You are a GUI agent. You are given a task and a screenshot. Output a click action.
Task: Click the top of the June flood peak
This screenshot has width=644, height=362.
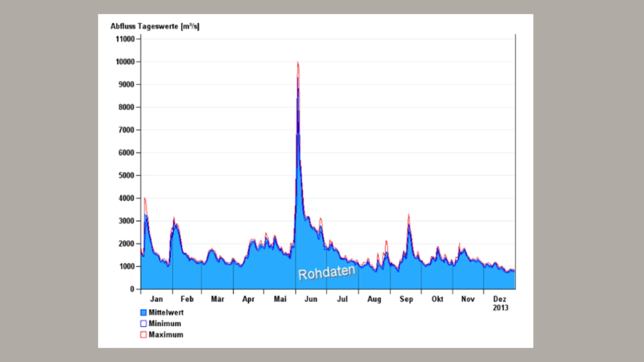pyautogui.click(x=298, y=63)
